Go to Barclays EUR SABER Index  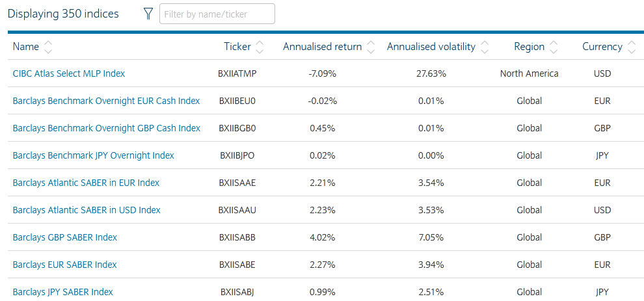point(65,265)
